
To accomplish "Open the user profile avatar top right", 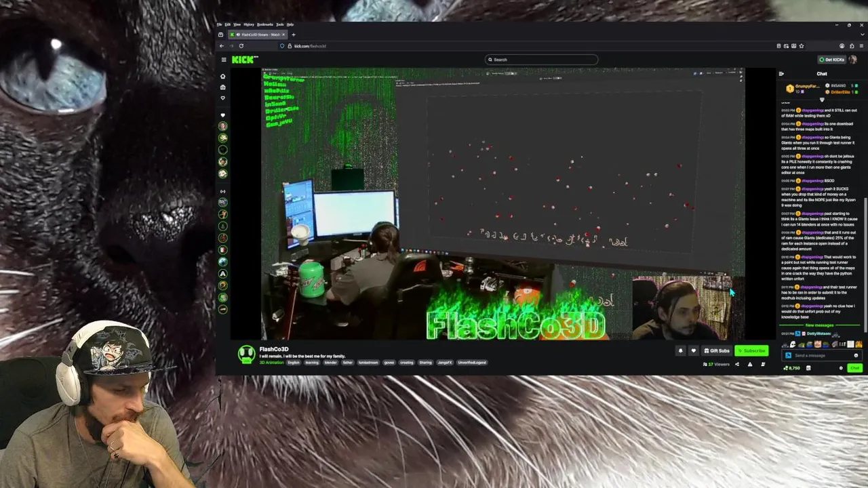I will (853, 60).
